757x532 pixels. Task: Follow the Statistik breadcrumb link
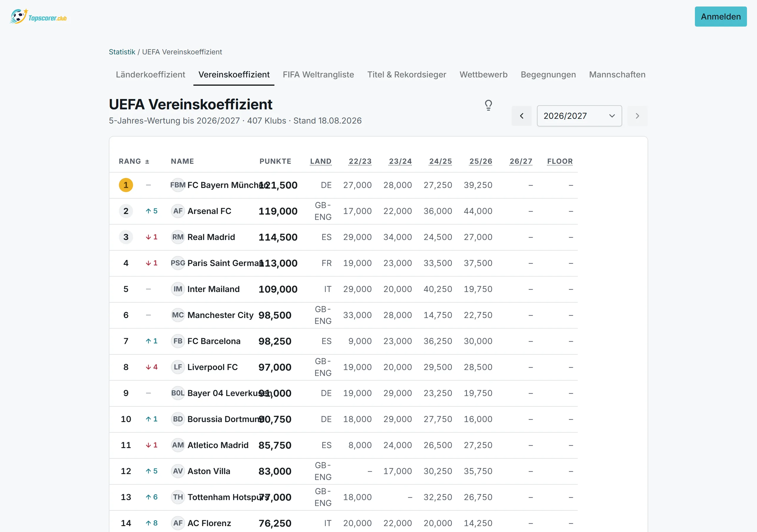coord(122,52)
